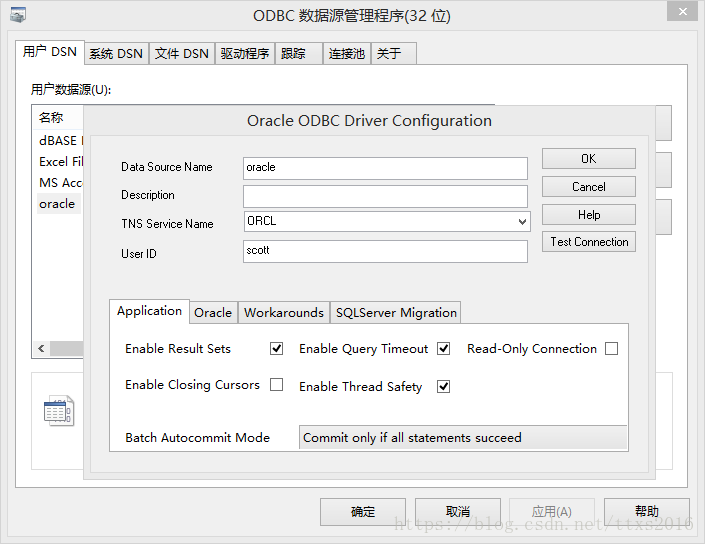Click the 应用(A) button
705x544 pixels.
click(x=552, y=512)
